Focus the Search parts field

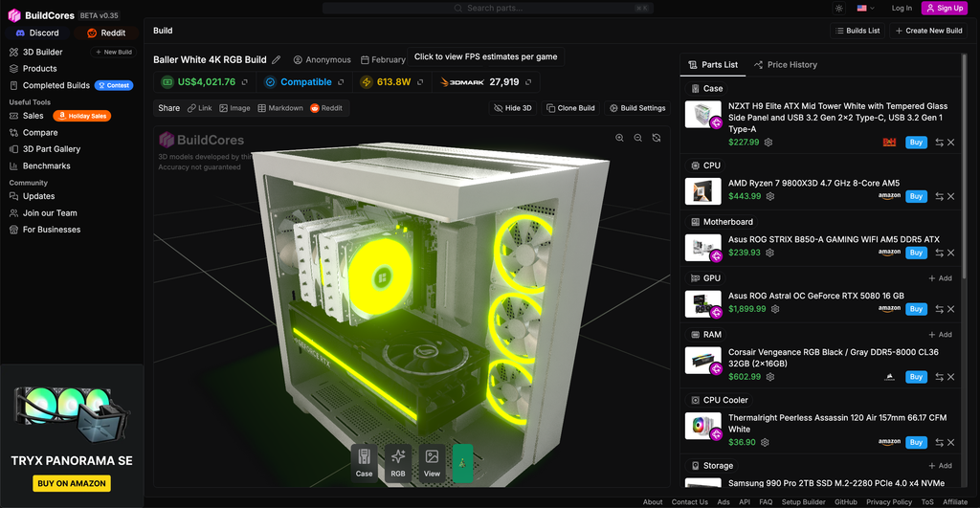pos(488,8)
